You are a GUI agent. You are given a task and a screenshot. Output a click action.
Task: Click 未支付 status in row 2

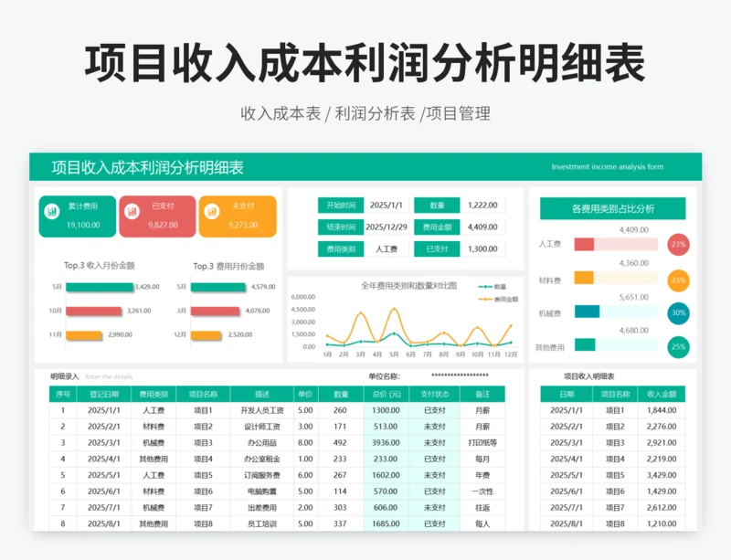(435, 427)
